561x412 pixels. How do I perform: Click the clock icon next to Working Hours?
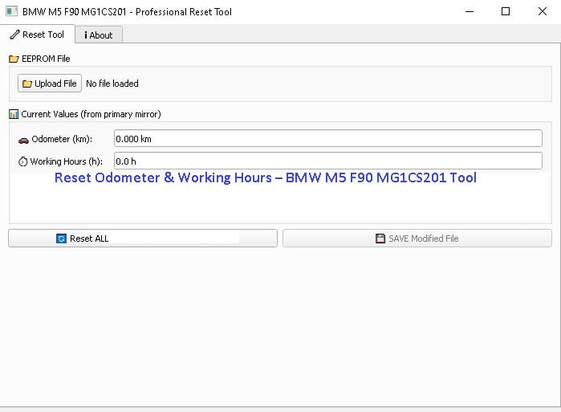[23, 162]
